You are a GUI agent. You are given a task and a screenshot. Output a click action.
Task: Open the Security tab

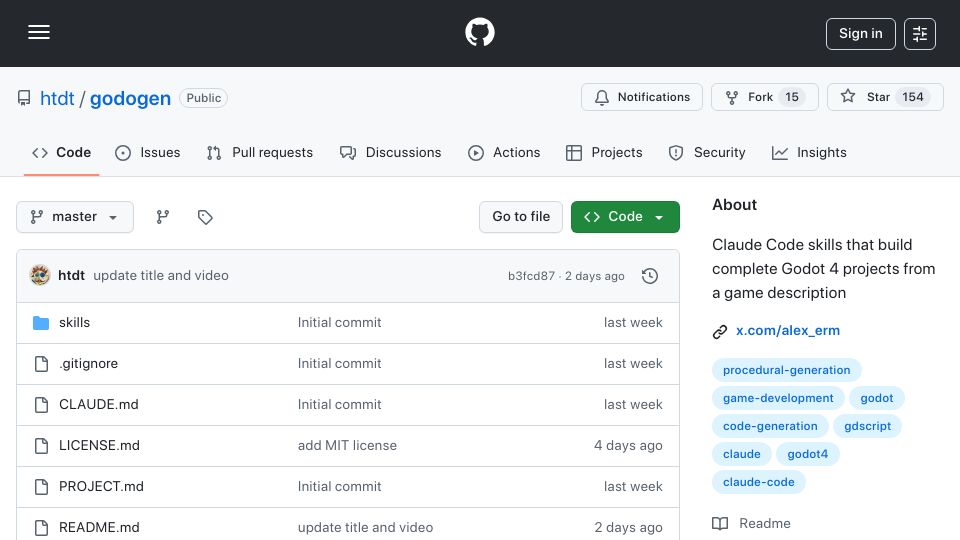coord(707,152)
